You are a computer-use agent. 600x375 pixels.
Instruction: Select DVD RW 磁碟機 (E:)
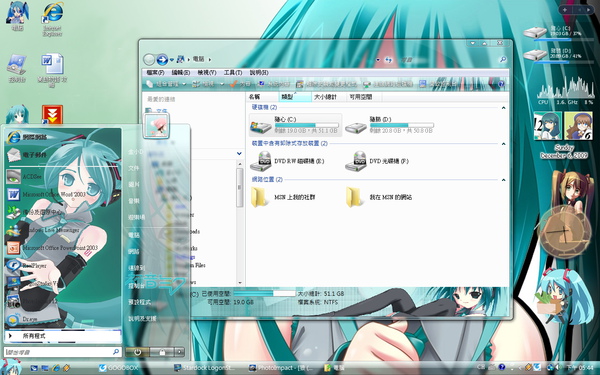[288, 161]
